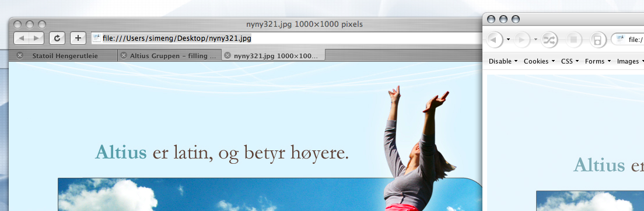Viewport: 644px width, 211px height.
Task: Zoom the Safari window with its third button
Action: pyautogui.click(x=42, y=24)
